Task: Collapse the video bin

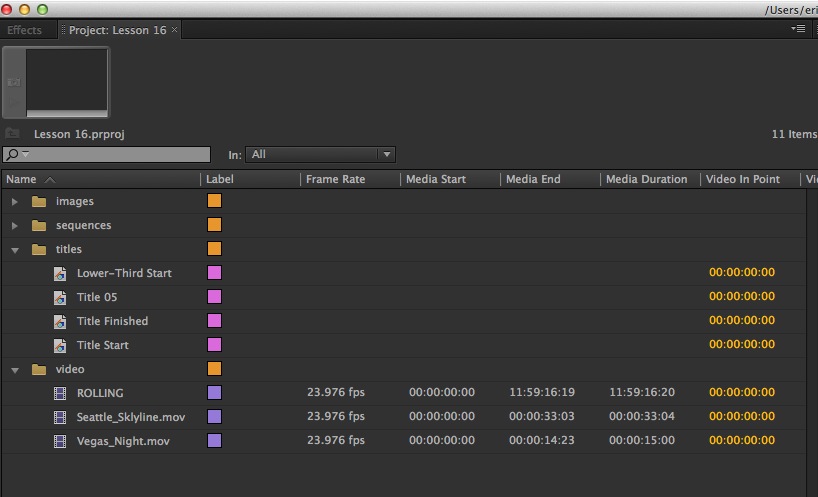Action: (15, 370)
